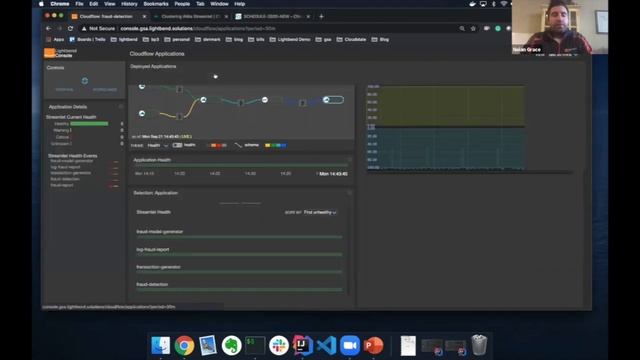Click the 'Mon 14:43:45' timeline label
640x360 pixels.
tap(333, 174)
